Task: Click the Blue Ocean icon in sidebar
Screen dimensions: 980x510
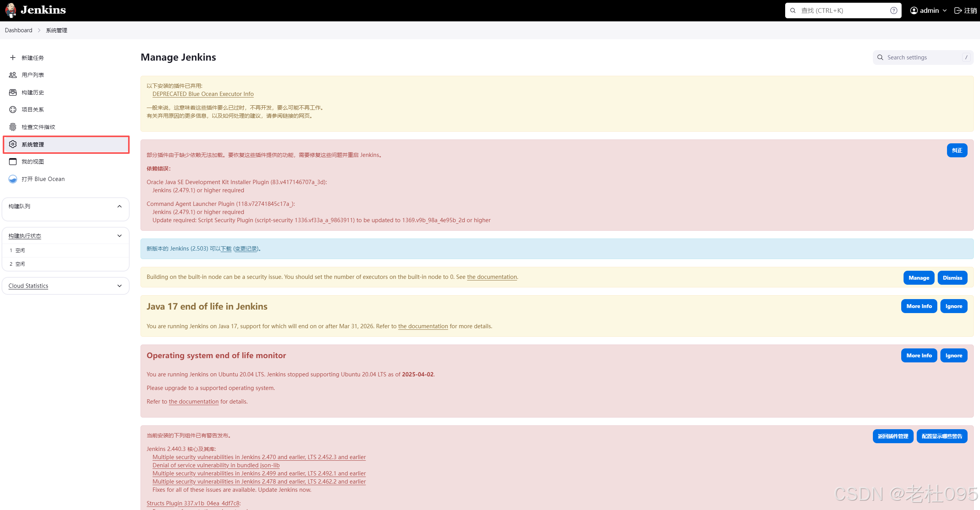Action: [13, 179]
